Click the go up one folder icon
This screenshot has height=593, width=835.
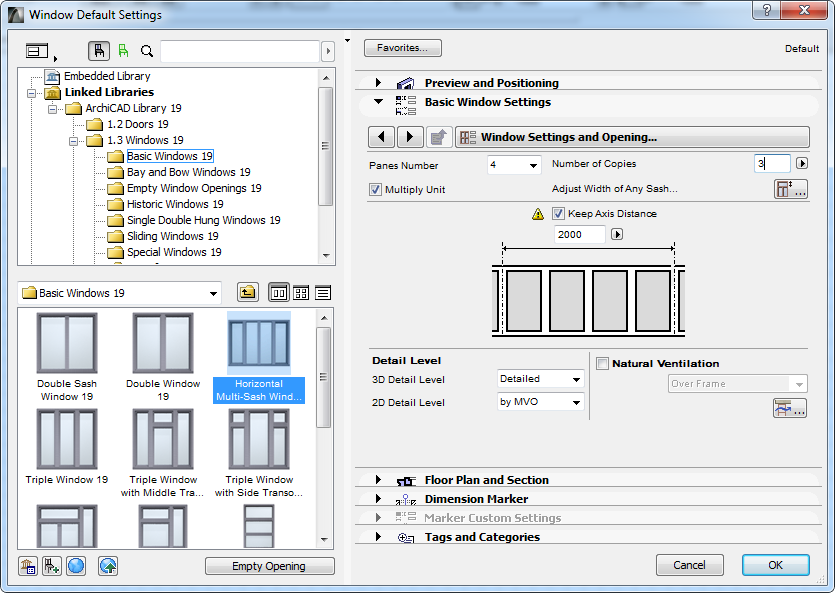pos(248,292)
